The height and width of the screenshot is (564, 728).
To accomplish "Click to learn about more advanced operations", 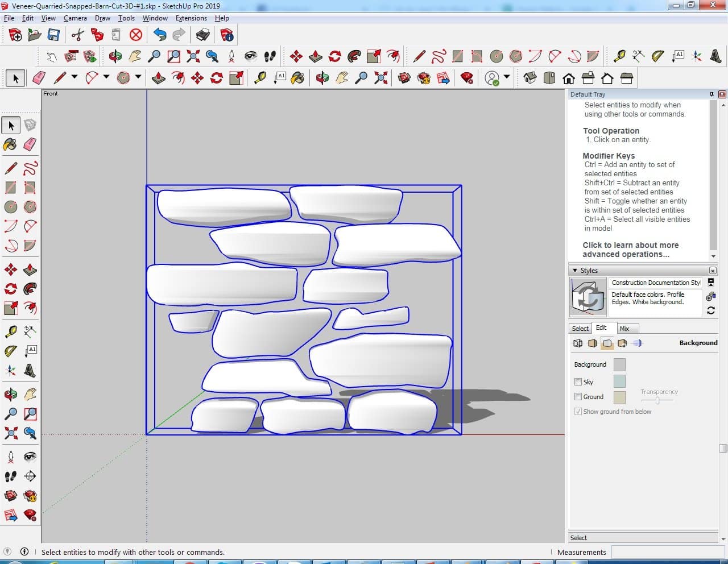I will tap(630, 250).
